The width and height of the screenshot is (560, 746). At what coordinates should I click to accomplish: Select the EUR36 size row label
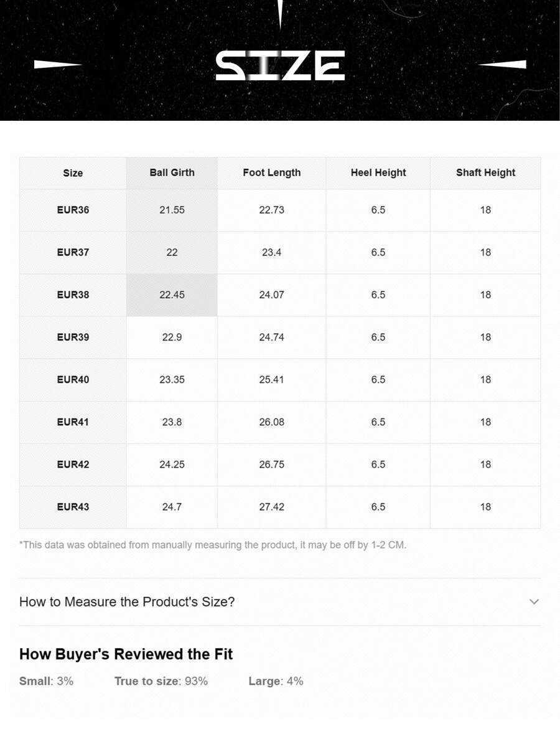click(x=73, y=210)
